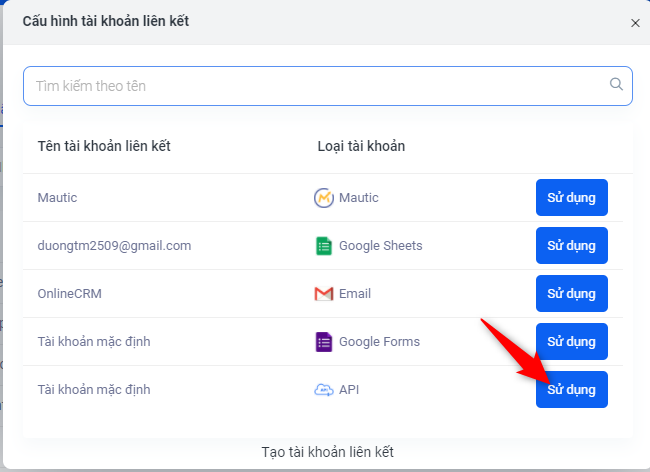Click the Google Sheets icon
The width and height of the screenshot is (650, 472).
click(x=324, y=246)
